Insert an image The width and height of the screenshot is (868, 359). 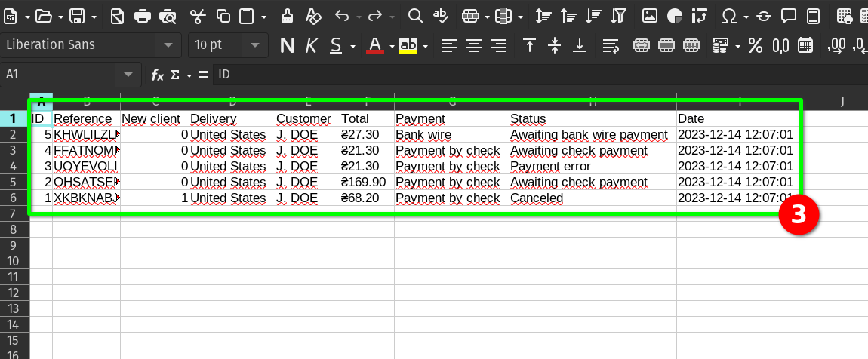[x=649, y=17]
